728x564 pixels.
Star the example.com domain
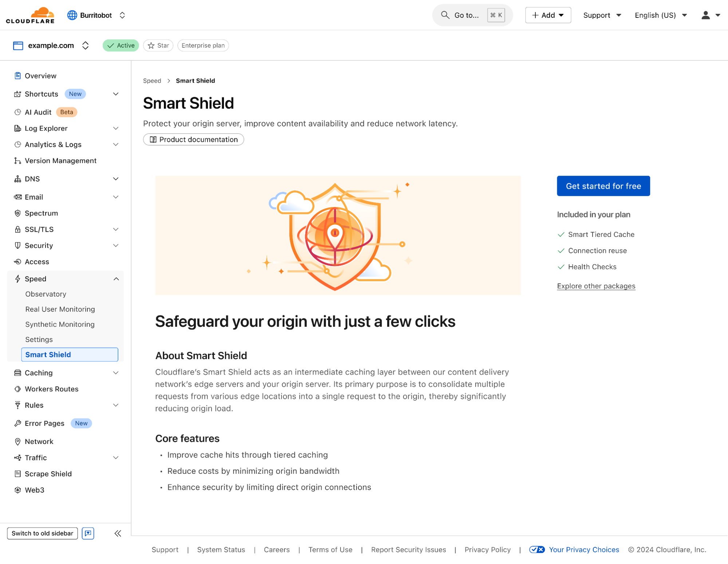point(158,45)
